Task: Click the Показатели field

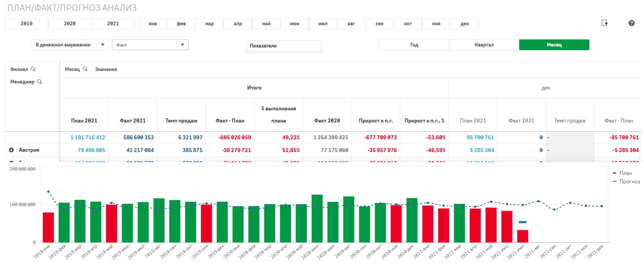Action: 284,46
